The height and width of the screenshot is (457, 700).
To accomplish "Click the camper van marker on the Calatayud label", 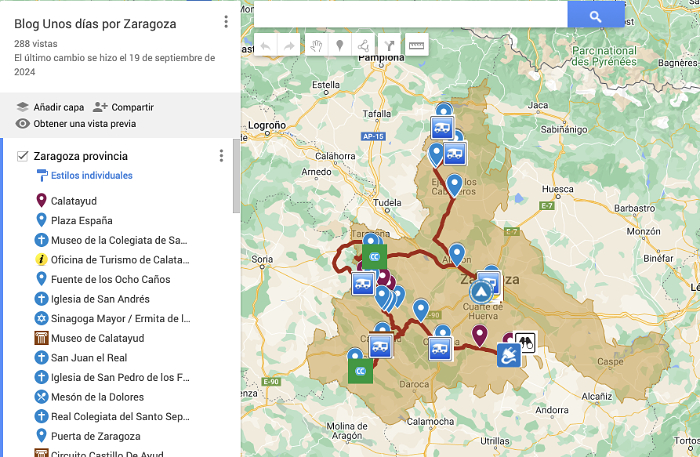I will pyautogui.click(x=380, y=346).
